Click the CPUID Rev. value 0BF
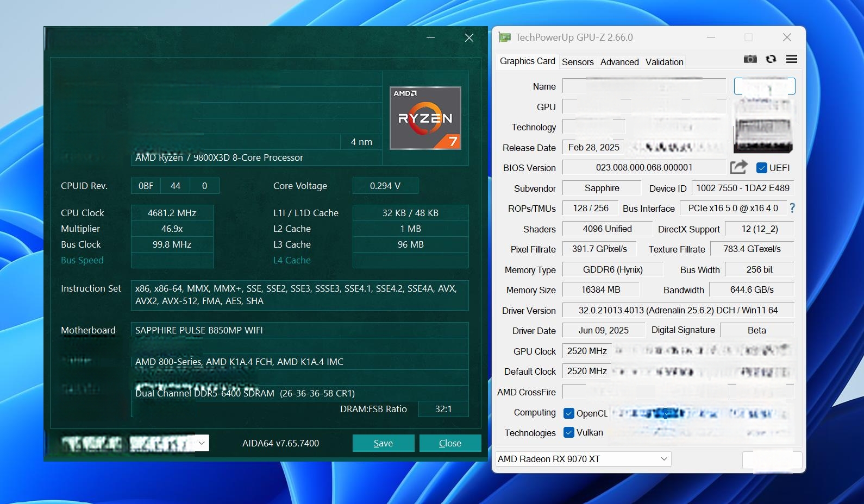The image size is (864, 504). pos(146,186)
